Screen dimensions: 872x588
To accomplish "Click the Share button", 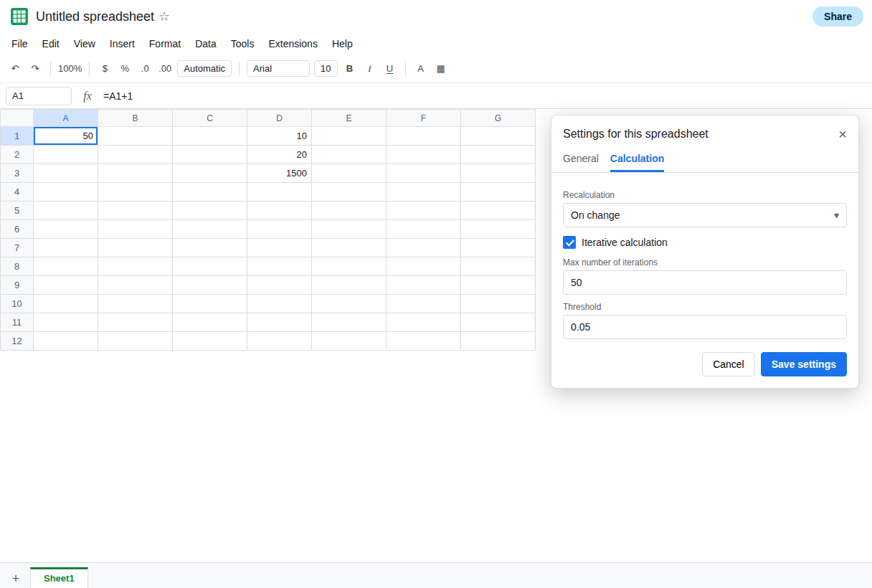I will (x=838, y=16).
